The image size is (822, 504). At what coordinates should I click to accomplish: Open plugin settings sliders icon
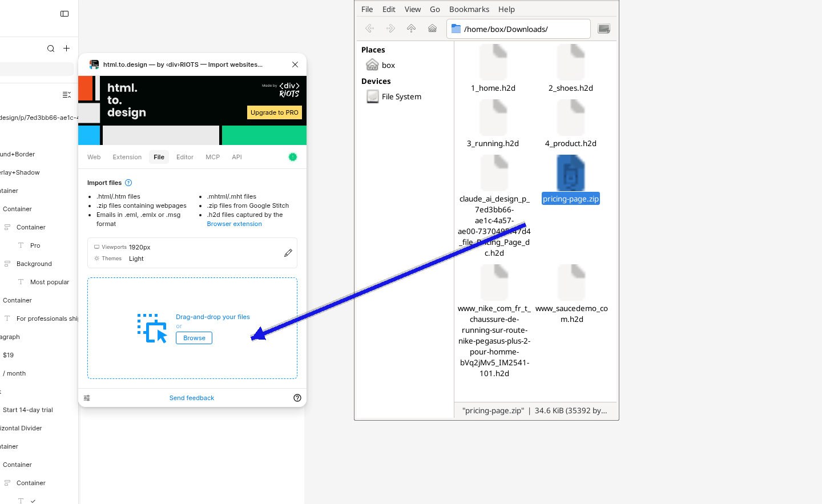tap(87, 398)
